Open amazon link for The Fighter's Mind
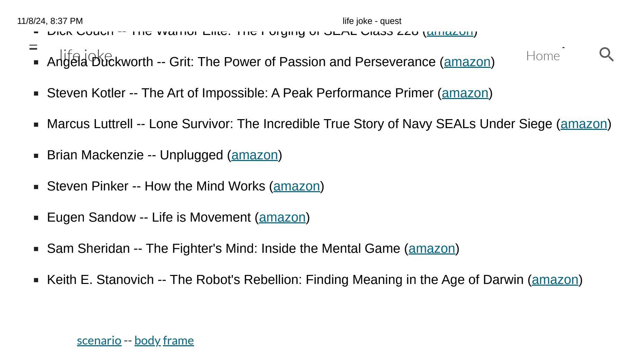Viewport: 644px width, 357px height. coord(432,249)
